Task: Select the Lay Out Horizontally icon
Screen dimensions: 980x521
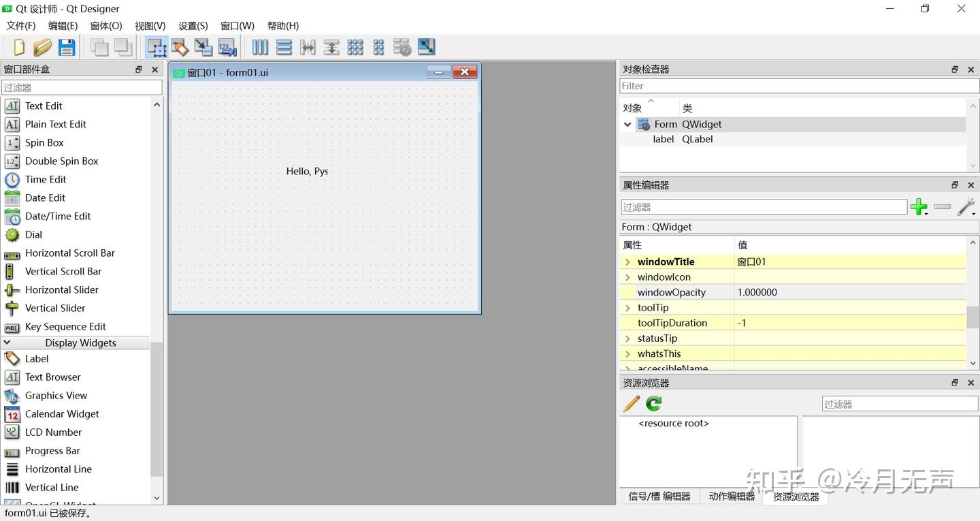Action: [261, 47]
